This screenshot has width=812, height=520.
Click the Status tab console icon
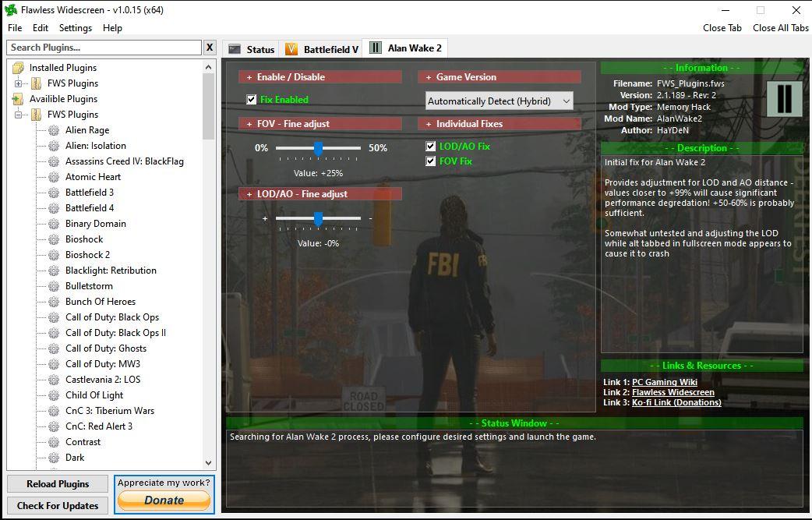pyautogui.click(x=235, y=49)
